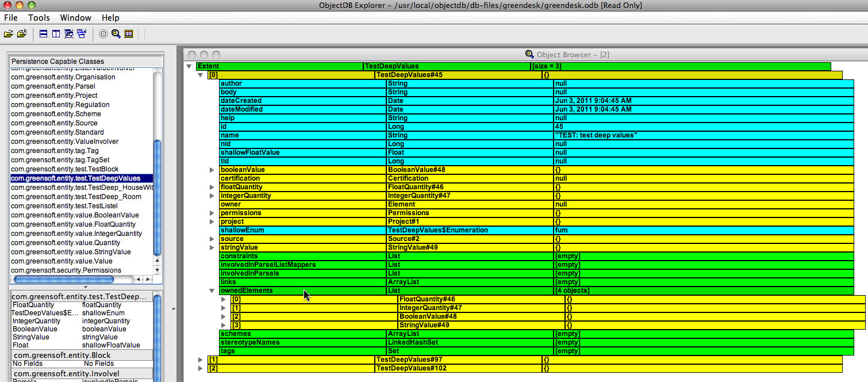
Task: Select com.greensoft.entity.Standard class
Action: coord(82,132)
